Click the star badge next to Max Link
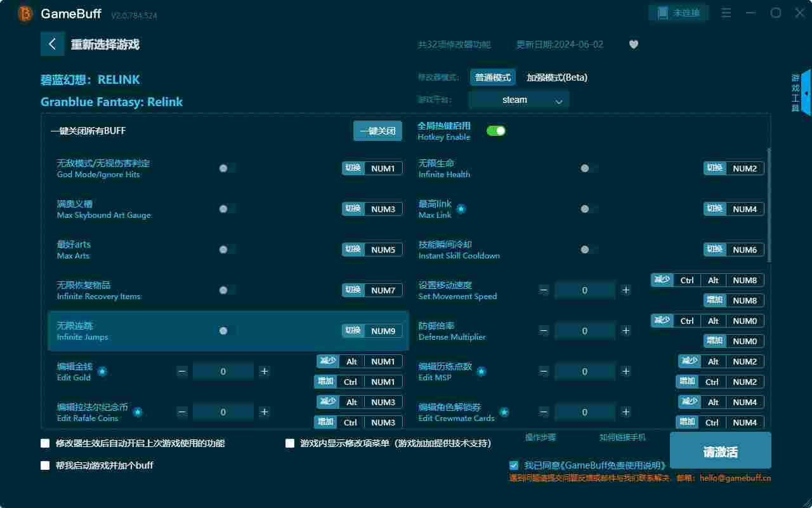Viewport: 812px width, 508px height. coord(461,208)
